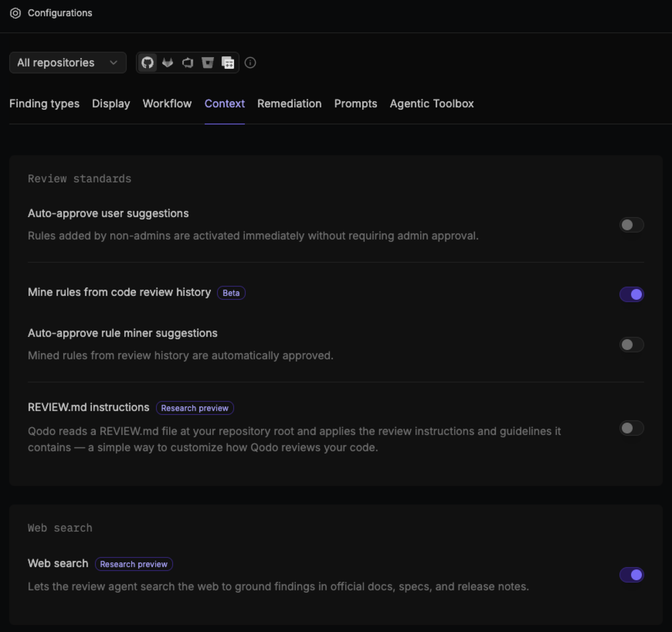
Task: Select the GitHub provider icon
Action: click(x=147, y=63)
